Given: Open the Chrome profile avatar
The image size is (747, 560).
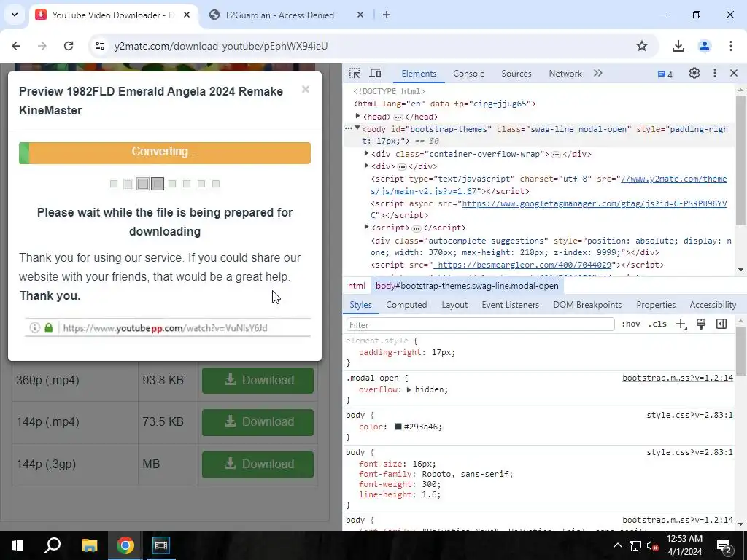Looking at the screenshot, I should click(704, 46).
